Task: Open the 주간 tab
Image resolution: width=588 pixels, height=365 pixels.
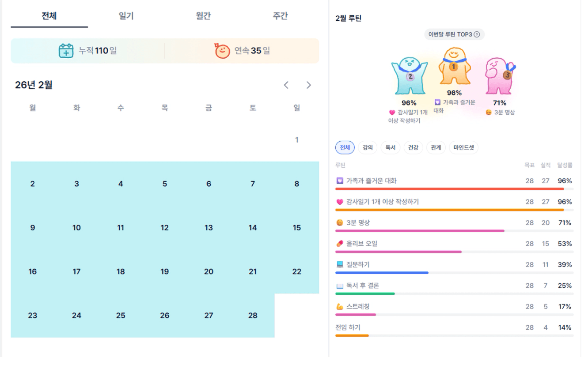Action: click(280, 16)
